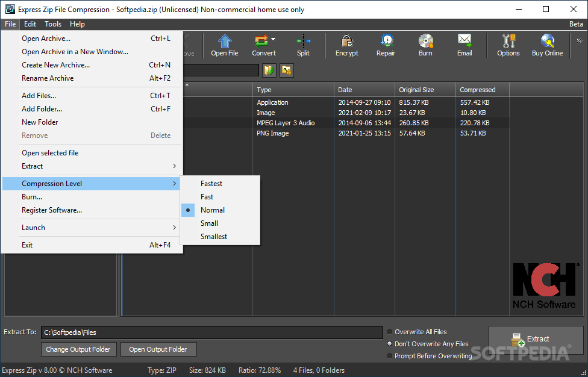The height and width of the screenshot is (377, 588).
Task: Choose Burn... in File menu
Action: click(92, 197)
